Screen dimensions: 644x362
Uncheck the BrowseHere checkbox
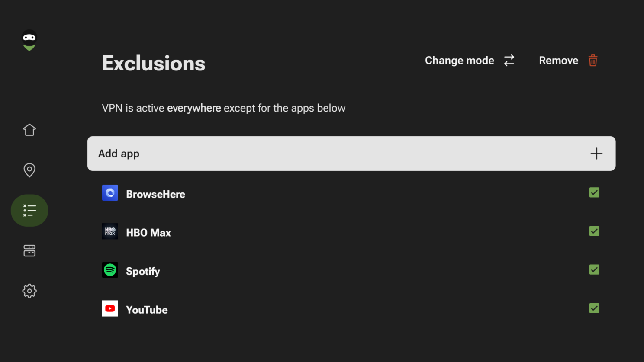594,192
